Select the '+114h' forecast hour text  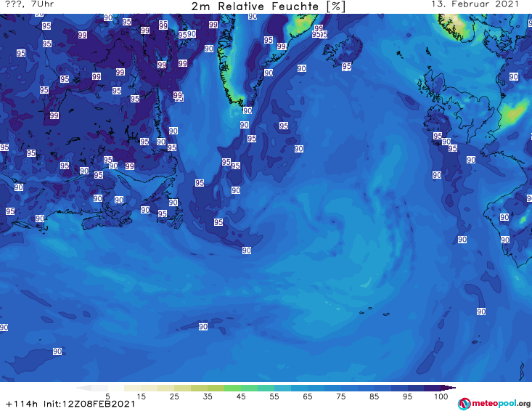coord(22,404)
